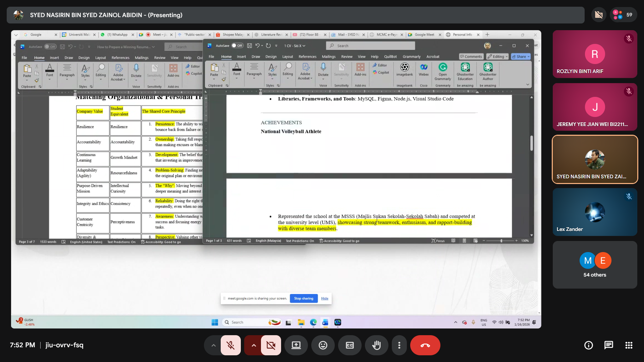Viewport: 644px width, 362px height.
Task: Toggle closed captions in Meet
Action: 350,345
